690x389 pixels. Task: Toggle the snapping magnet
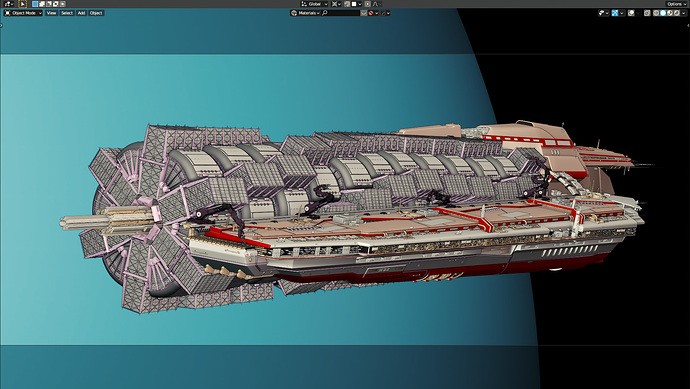click(x=347, y=4)
